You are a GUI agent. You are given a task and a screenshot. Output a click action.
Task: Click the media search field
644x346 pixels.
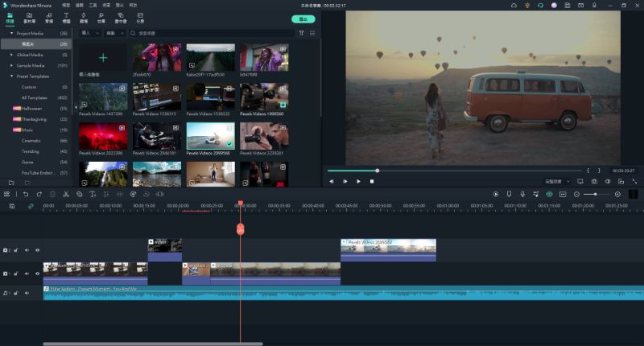pyautogui.click(x=212, y=33)
